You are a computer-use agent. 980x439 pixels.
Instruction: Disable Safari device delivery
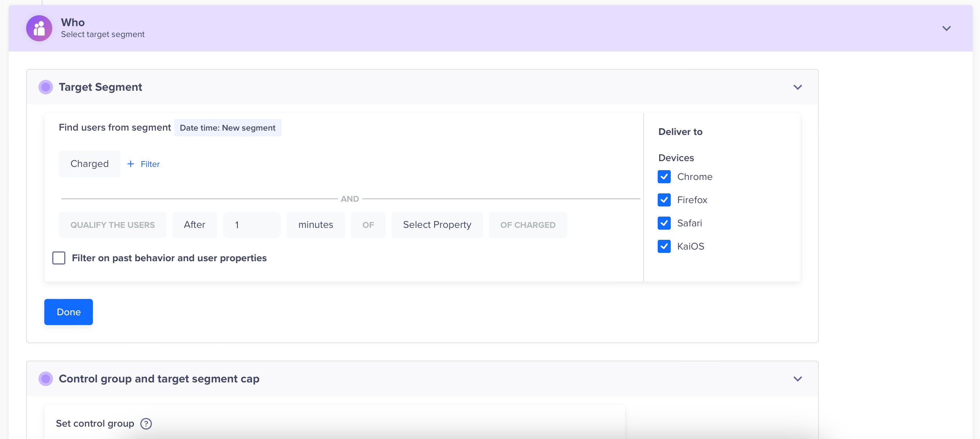click(x=664, y=223)
